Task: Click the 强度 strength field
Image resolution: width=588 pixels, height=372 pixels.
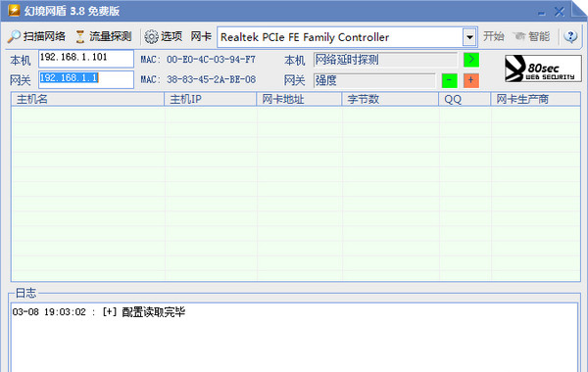Action: [x=374, y=80]
